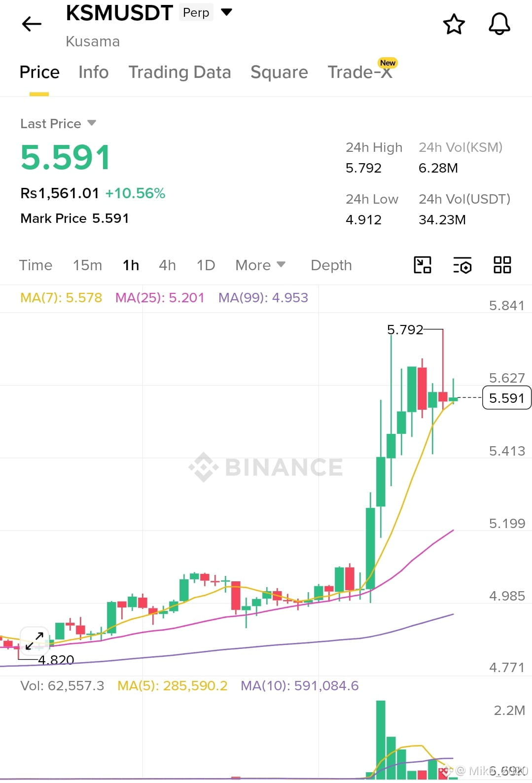532x783 pixels.
Task: Click the volume MA(5): 285,590.2 label
Action: point(173,686)
